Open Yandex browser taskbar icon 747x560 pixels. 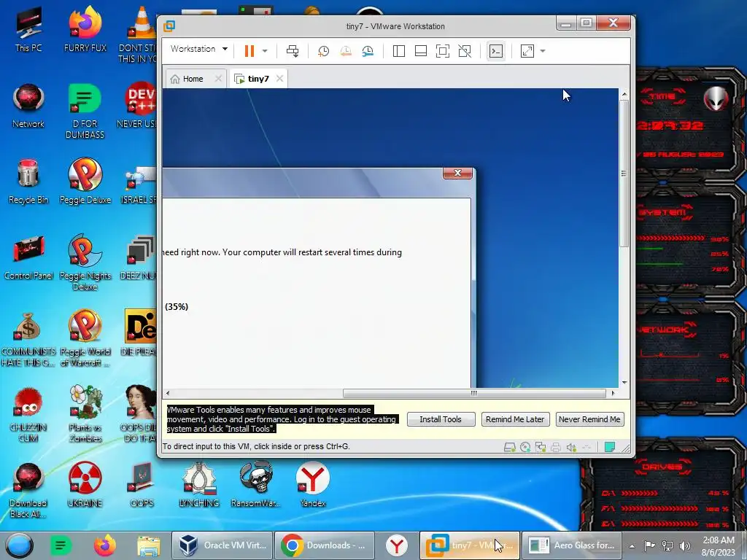coord(396,545)
